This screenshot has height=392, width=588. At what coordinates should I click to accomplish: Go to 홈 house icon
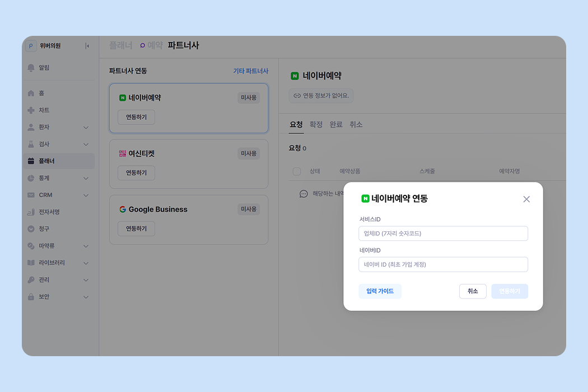(x=31, y=93)
